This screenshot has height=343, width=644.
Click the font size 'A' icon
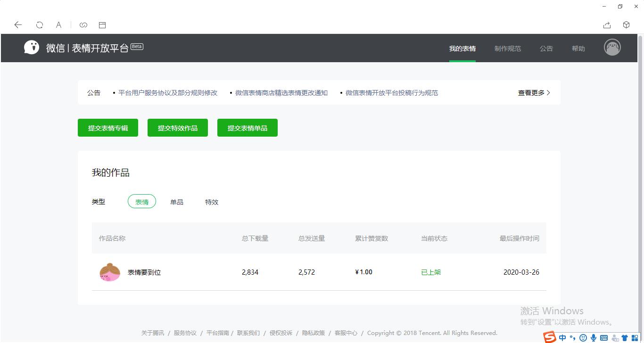[x=58, y=25]
